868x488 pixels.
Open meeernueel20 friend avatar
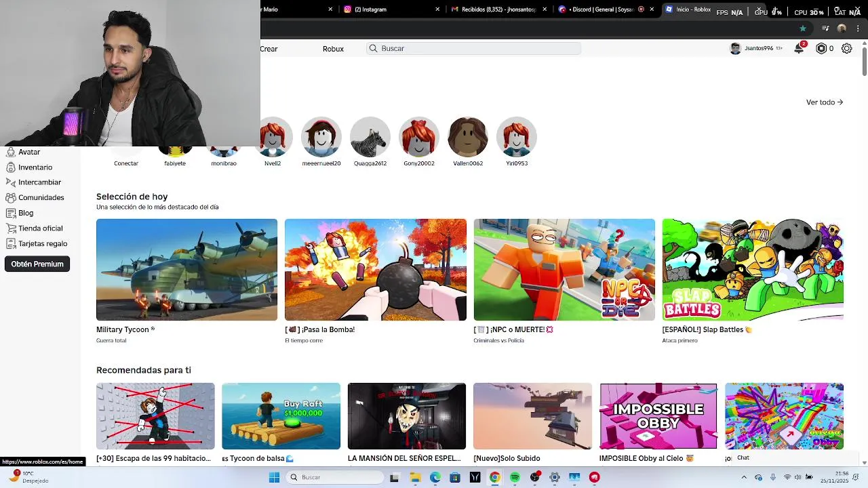(x=321, y=137)
